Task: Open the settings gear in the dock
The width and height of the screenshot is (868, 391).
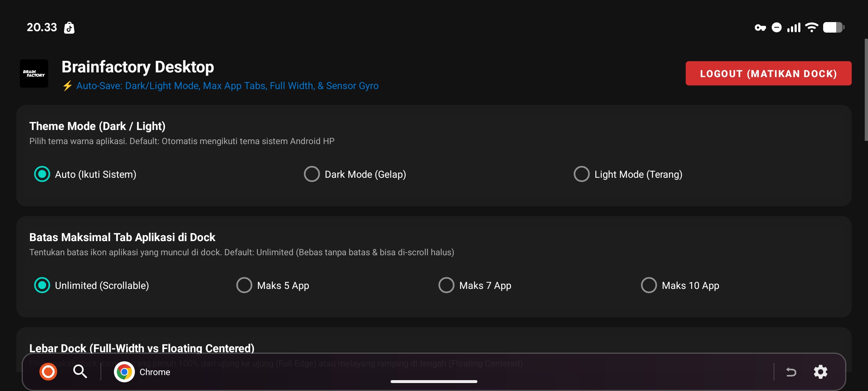Action: tap(821, 372)
